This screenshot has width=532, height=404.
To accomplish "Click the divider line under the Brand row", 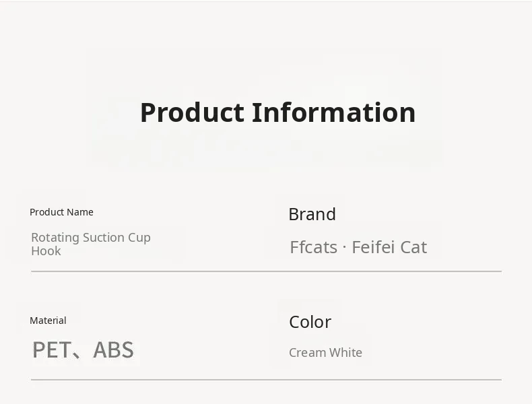I will click(266, 271).
